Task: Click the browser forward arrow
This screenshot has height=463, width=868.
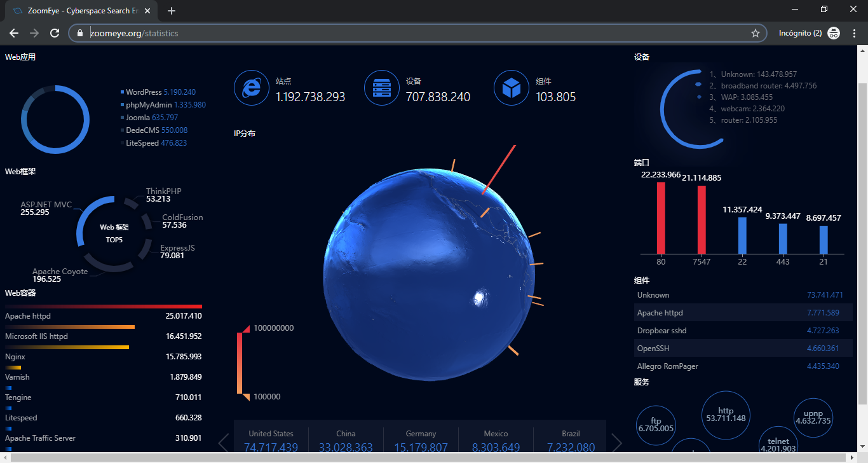Action: pos(34,33)
